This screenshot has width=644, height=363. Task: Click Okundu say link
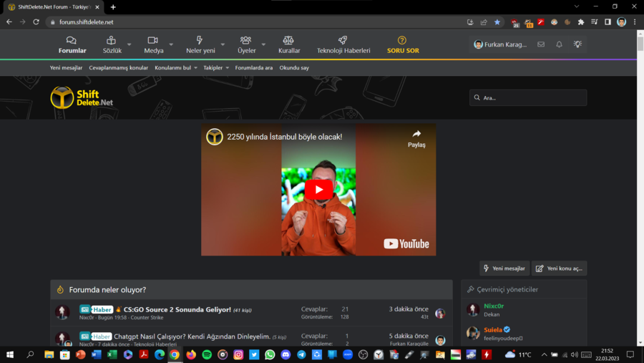click(x=294, y=68)
